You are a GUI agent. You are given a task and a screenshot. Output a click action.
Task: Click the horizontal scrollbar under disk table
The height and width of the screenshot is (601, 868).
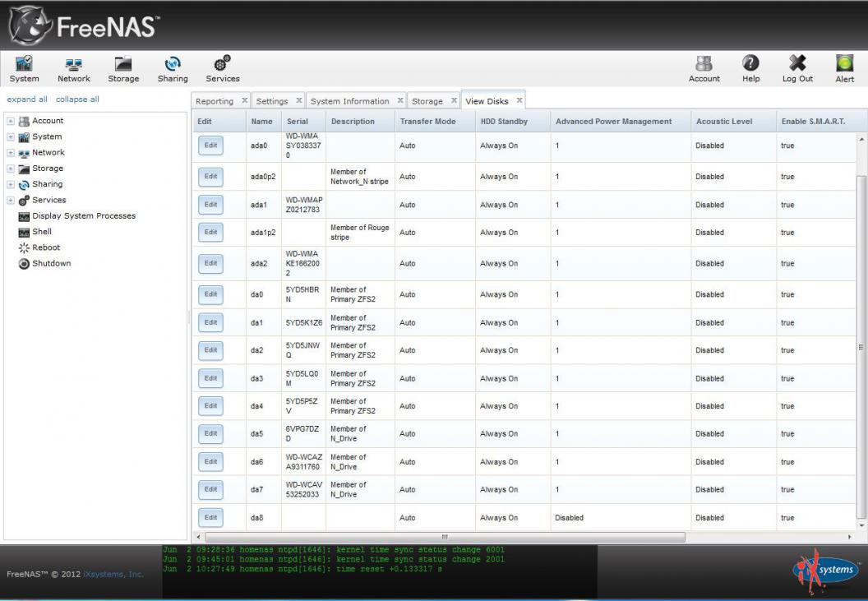click(x=445, y=536)
